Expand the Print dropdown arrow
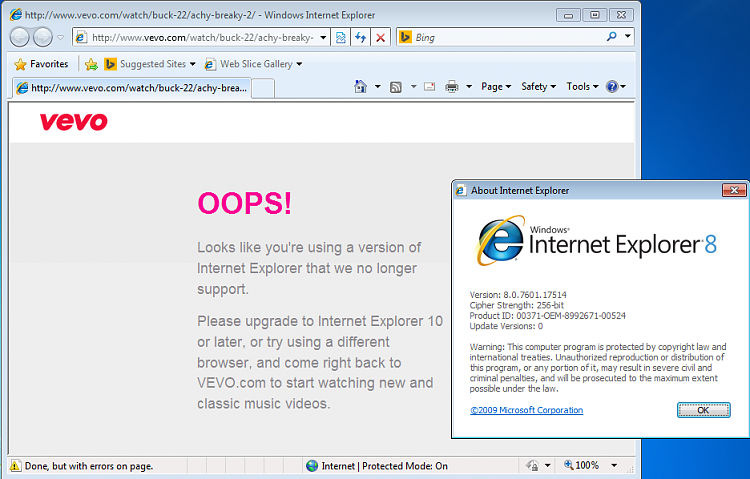The height and width of the screenshot is (479, 750). tap(469, 87)
